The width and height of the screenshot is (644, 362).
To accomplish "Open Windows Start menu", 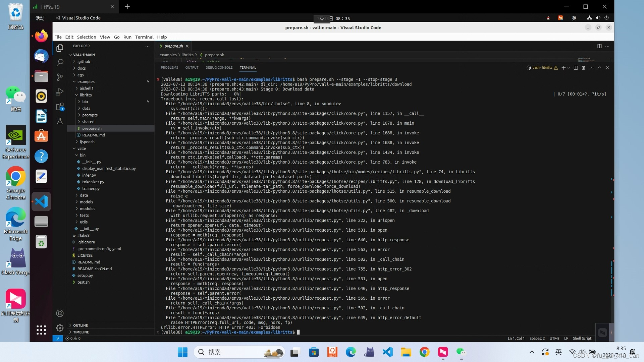I will point(182,352).
